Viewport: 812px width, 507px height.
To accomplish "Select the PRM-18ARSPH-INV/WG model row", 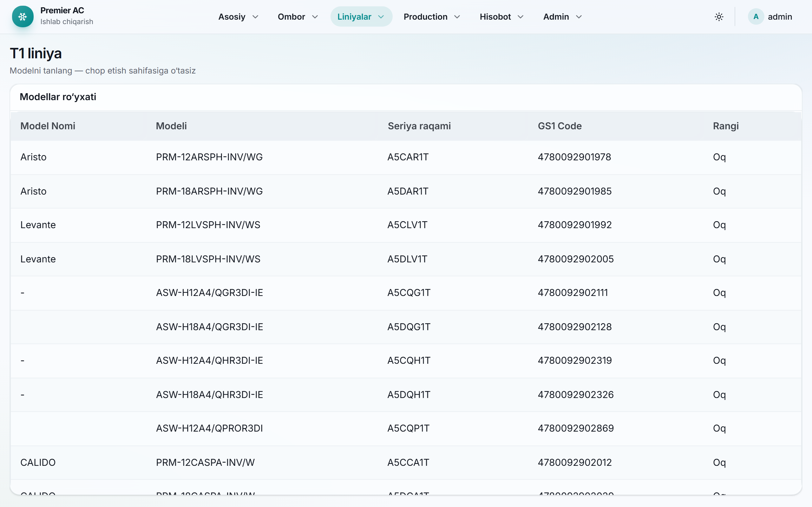I will (406, 191).
